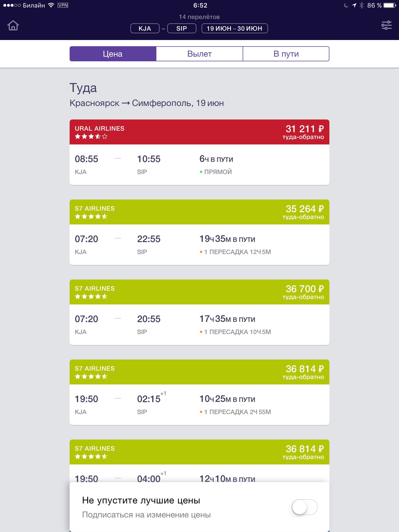
Task: Tap Ural Airlines star rating
Action: tap(91, 136)
